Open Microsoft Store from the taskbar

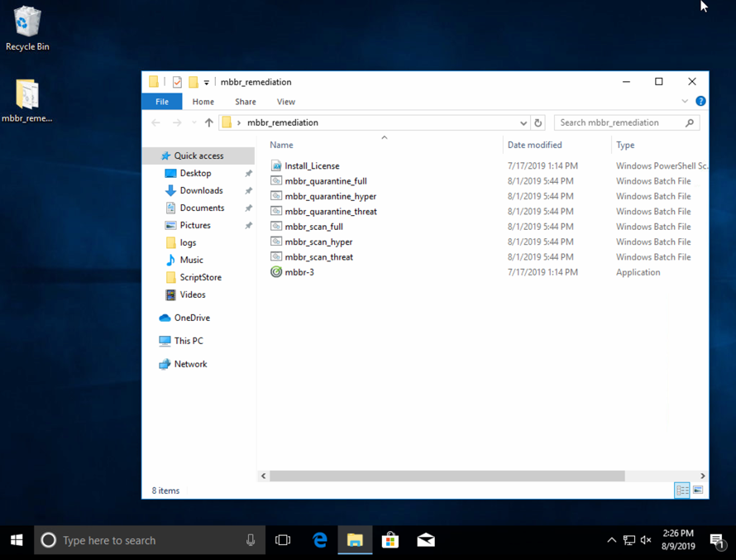tap(390, 540)
